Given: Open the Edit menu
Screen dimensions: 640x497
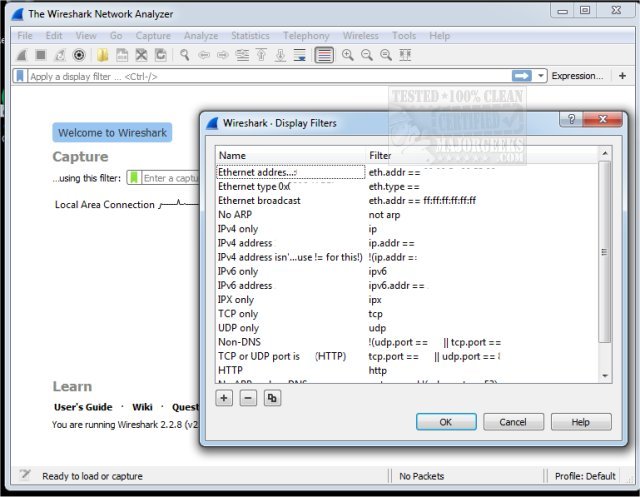Looking at the screenshot, I should [x=54, y=36].
